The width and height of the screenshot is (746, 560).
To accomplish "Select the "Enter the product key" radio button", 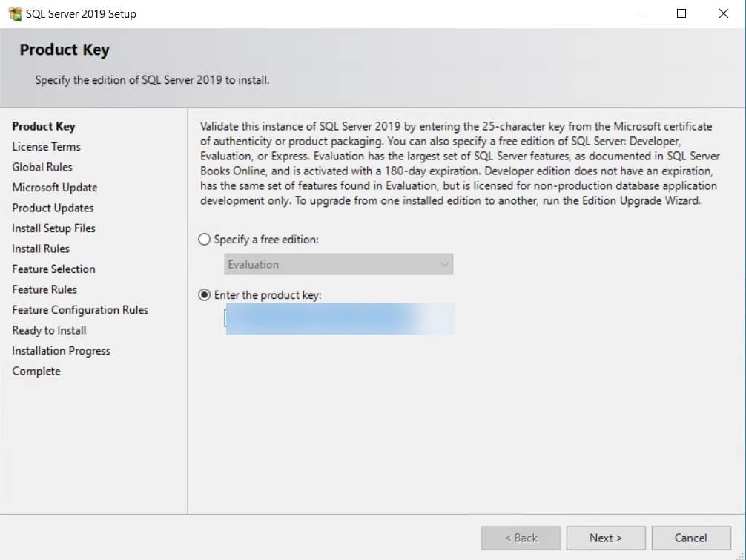I will coord(203,294).
